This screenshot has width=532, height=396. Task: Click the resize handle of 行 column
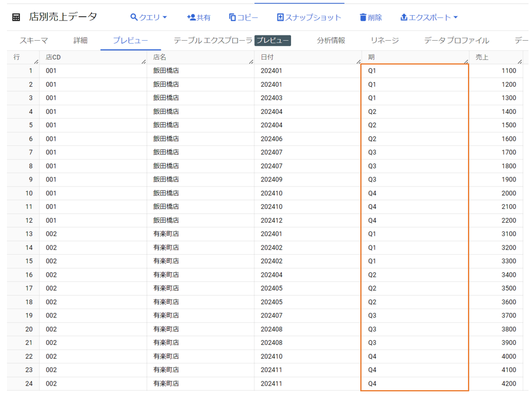click(36, 62)
